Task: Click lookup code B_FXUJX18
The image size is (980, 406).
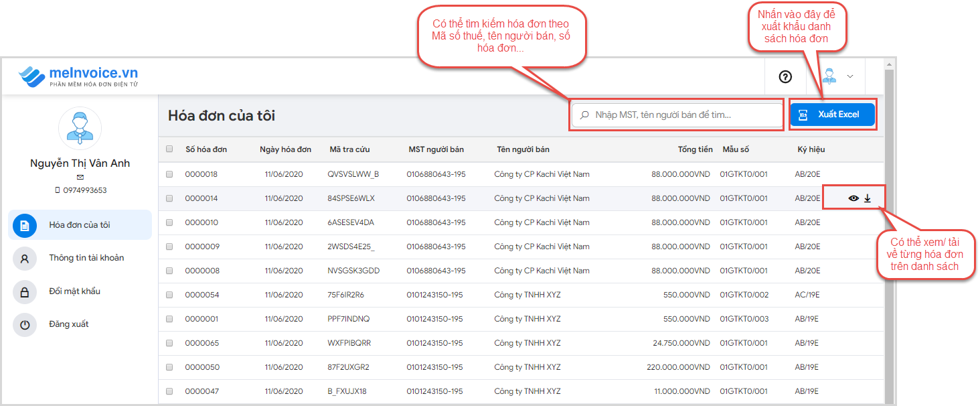Action: (x=347, y=391)
